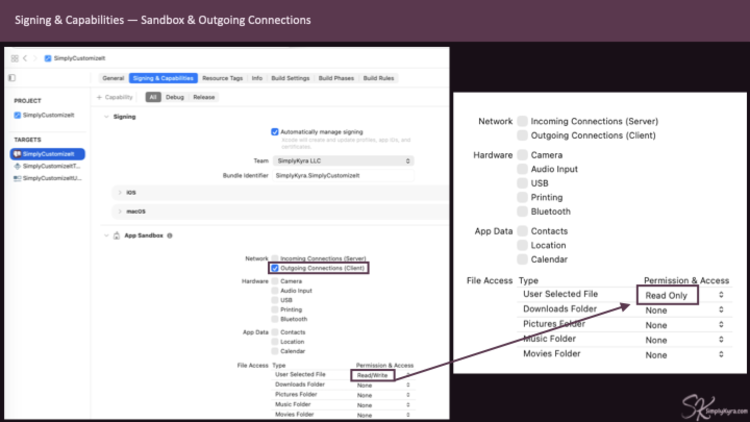750x422 pixels.
Task: Click the SimplyCustomizeIt project file icon in breadcrumb
Action: [48, 58]
